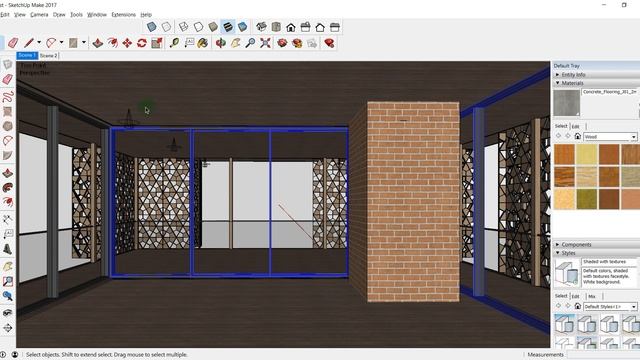This screenshot has height=360, width=640.
Task: Select the Paint Bucket tool in the top toolbar
Action: (x=203, y=42)
